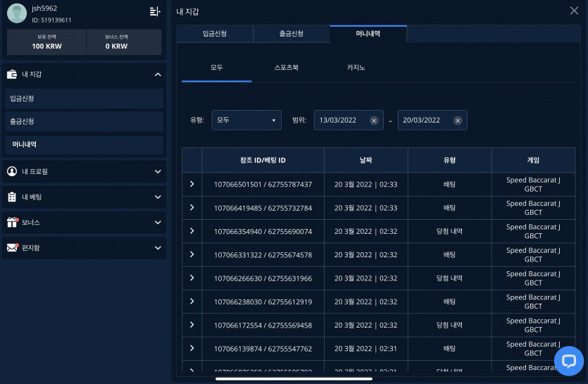Click the 게임 column header

[533, 160]
